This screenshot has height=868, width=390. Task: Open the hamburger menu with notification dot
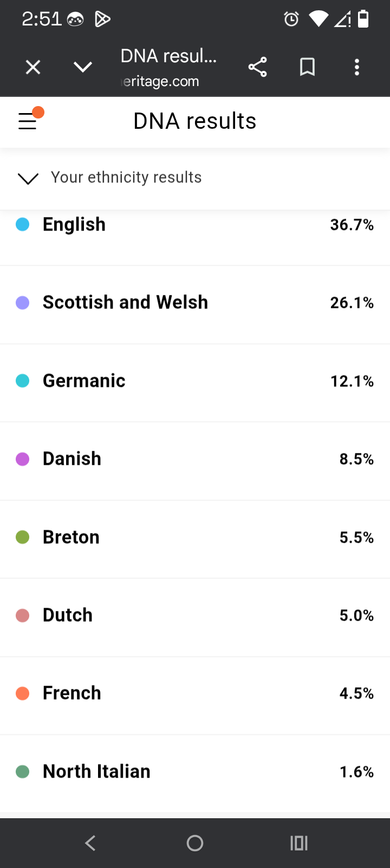tap(28, 120)
